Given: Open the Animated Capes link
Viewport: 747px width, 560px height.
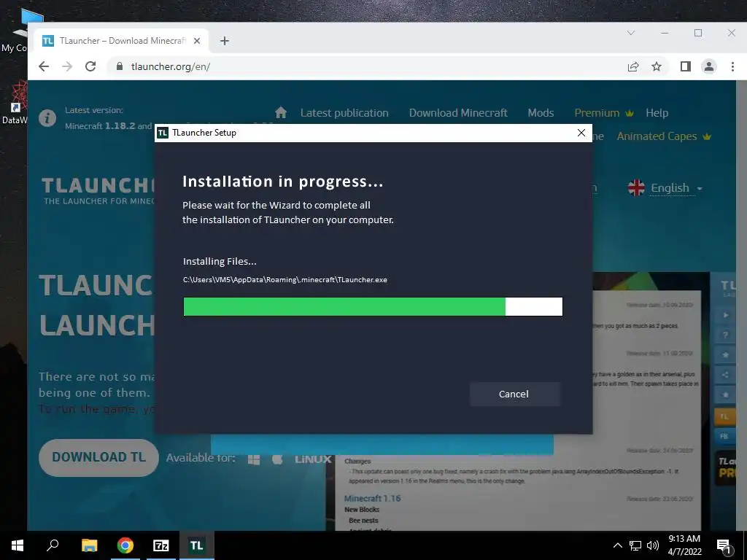Looking at the screenshot, I should point(664,136).
